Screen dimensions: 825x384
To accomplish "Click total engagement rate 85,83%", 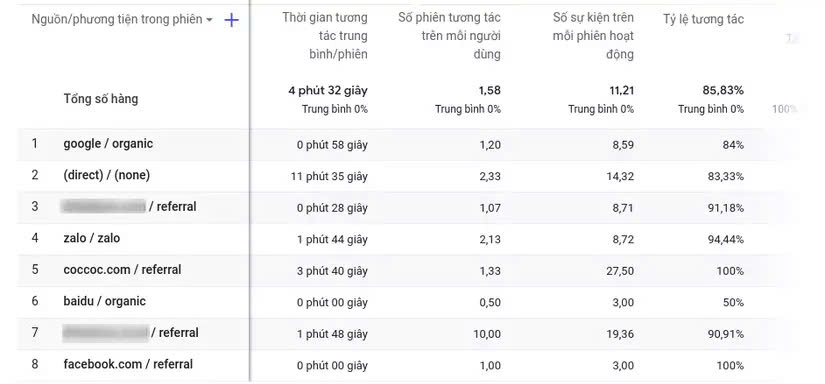I will [x=723, y=90].
